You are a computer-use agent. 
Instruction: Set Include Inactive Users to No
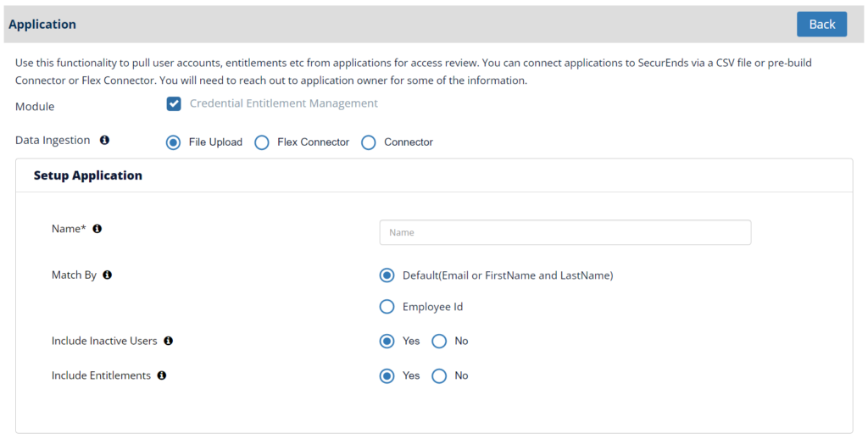pos(439,341)
